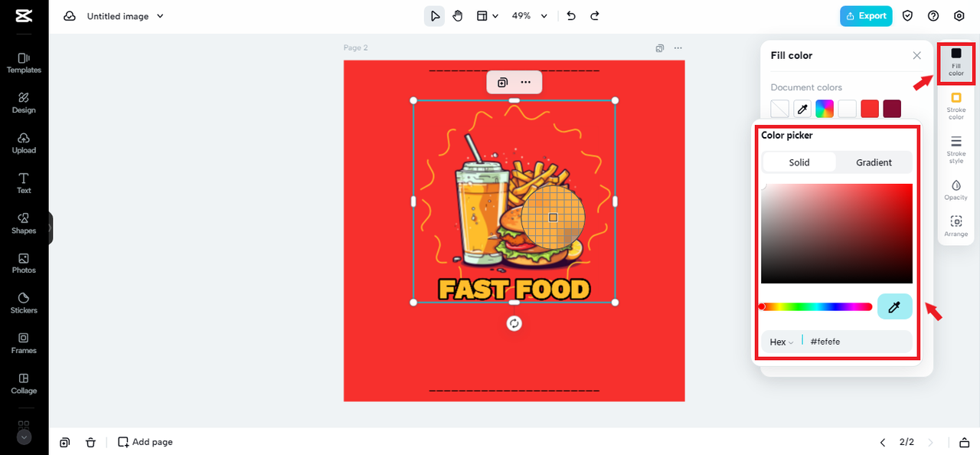Image resolution: width=980 pixels, height=455 pixels.
Task: Duplicate page icon above canvas
Action: [660, 47]
